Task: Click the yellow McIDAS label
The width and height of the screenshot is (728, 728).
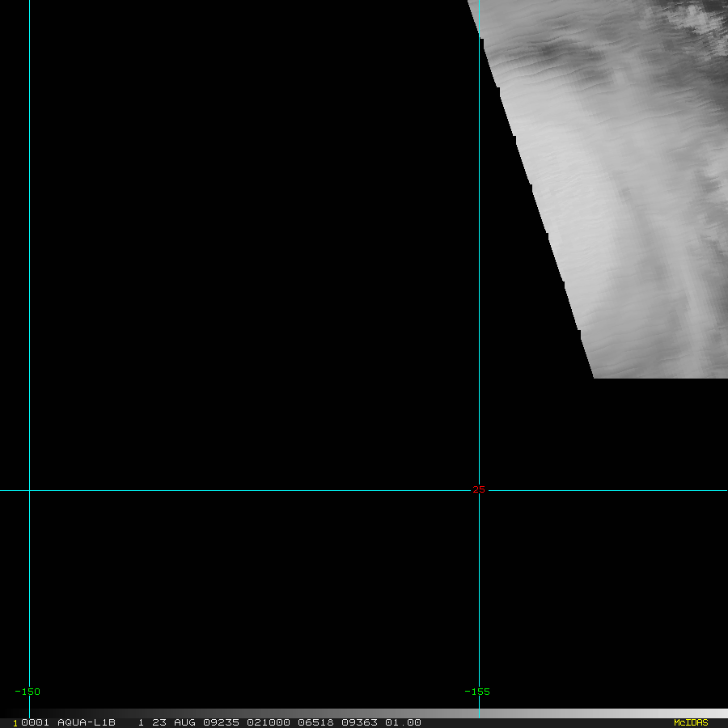Action: coord(691,722)
